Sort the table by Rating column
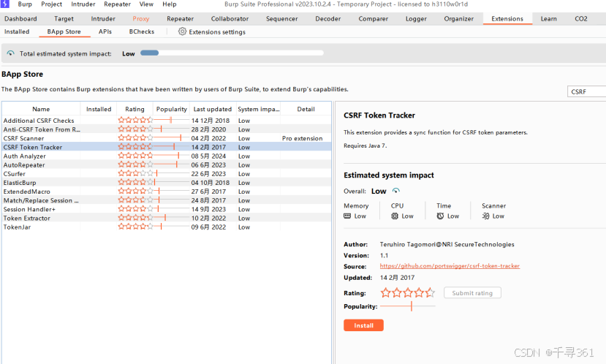Image resolution: width=606 pixels, height=364 pixels. click(x=135, y=109)
